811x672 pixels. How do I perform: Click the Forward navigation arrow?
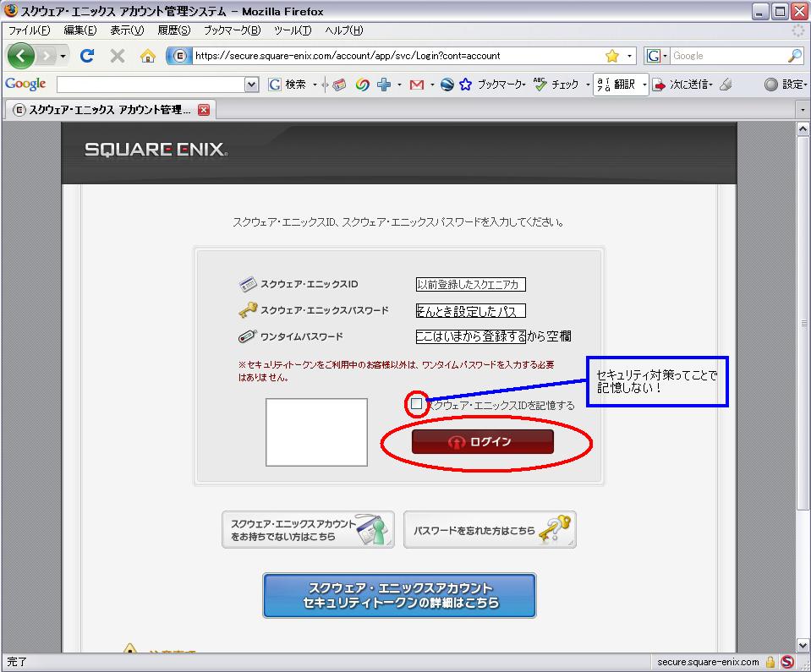pyautogui.click(x=47, y=55)
